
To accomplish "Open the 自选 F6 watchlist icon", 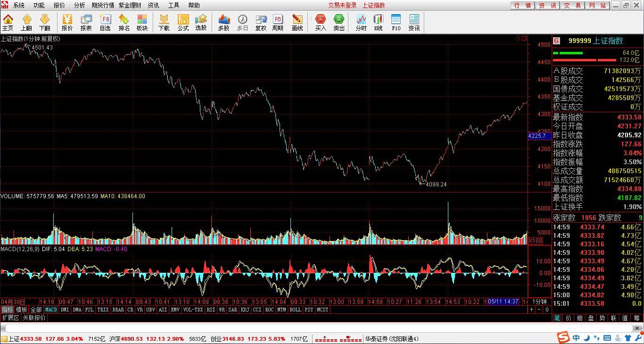I will [x=105, y=22].
